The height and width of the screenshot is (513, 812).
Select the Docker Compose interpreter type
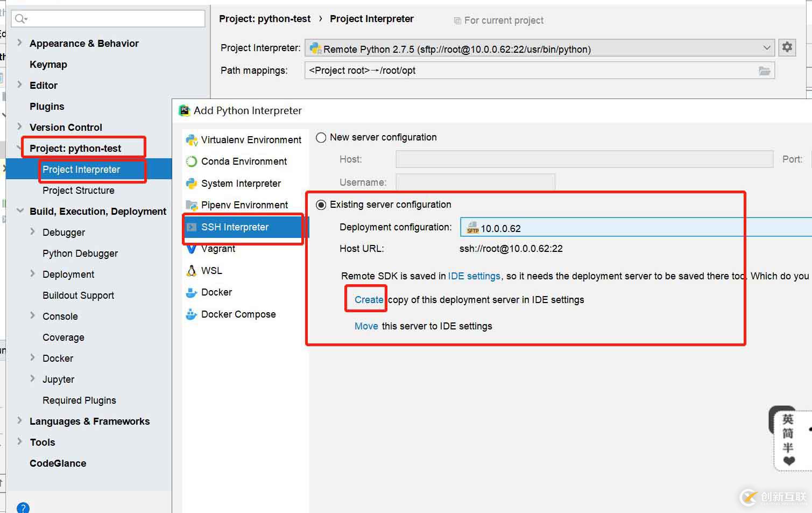pos(238,314)
